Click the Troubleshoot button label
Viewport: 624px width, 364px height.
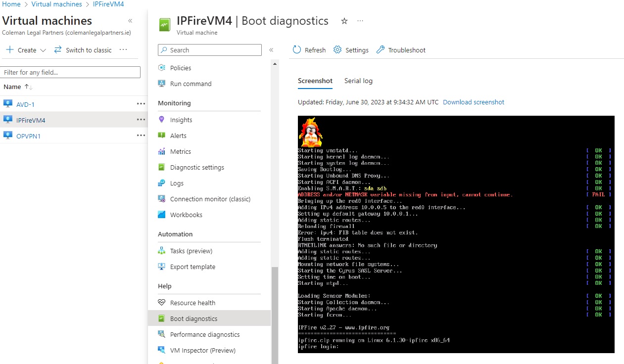[x=407, y=50]
